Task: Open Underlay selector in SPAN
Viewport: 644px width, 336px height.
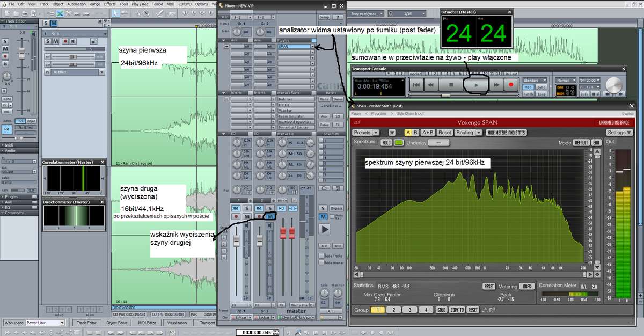Action: coord(439,142)
